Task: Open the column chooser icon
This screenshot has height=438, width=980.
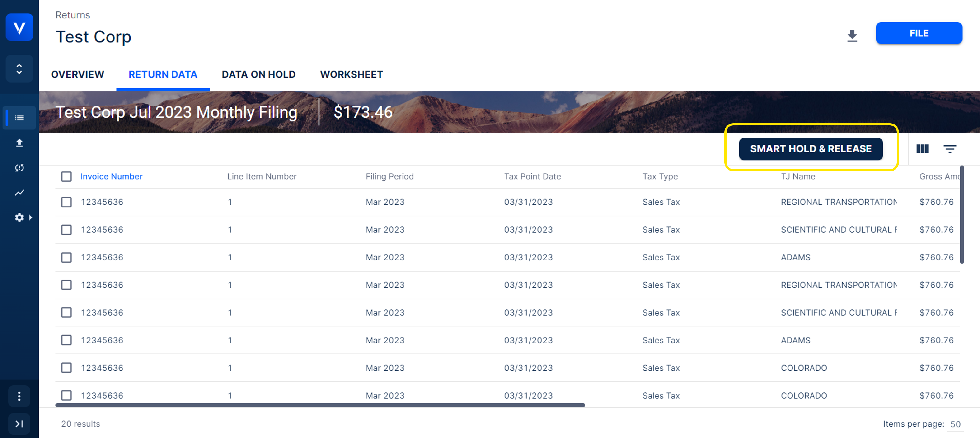Action: [922, 149]
